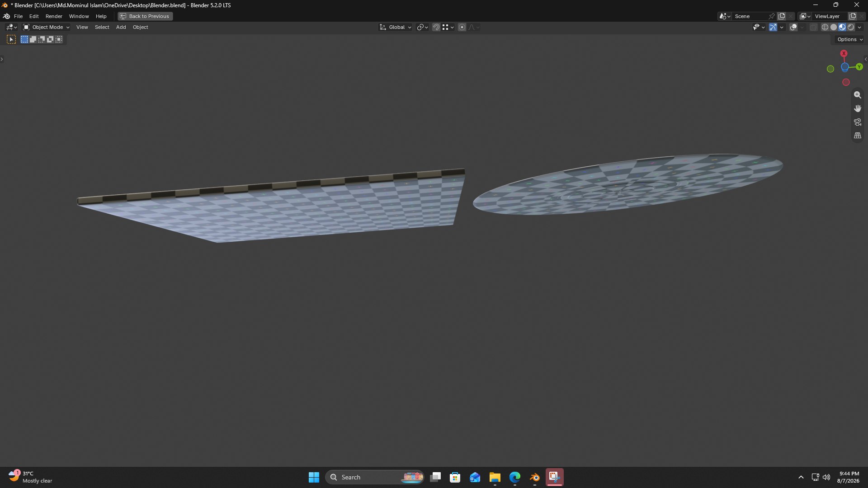Click the ViewLayer name field
The height and width of the screenshot is (488, 868).
point(830,16)
